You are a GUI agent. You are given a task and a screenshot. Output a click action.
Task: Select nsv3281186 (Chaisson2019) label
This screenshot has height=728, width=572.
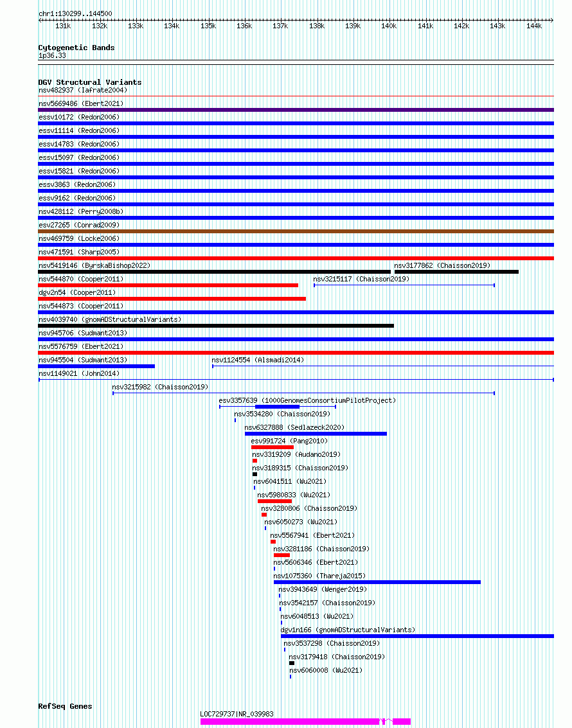coord(321,549)
